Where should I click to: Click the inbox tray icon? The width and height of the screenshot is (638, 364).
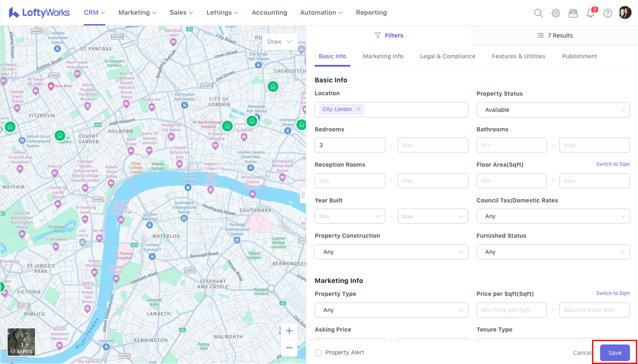(x=573, y=13)
